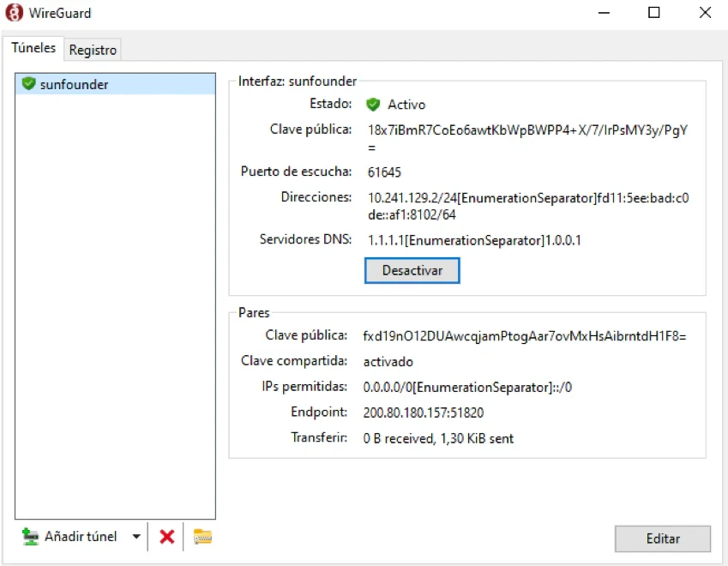Screen dimensions: 728x566
Task: Open the Túneles tab
Action: coord(33,48)
